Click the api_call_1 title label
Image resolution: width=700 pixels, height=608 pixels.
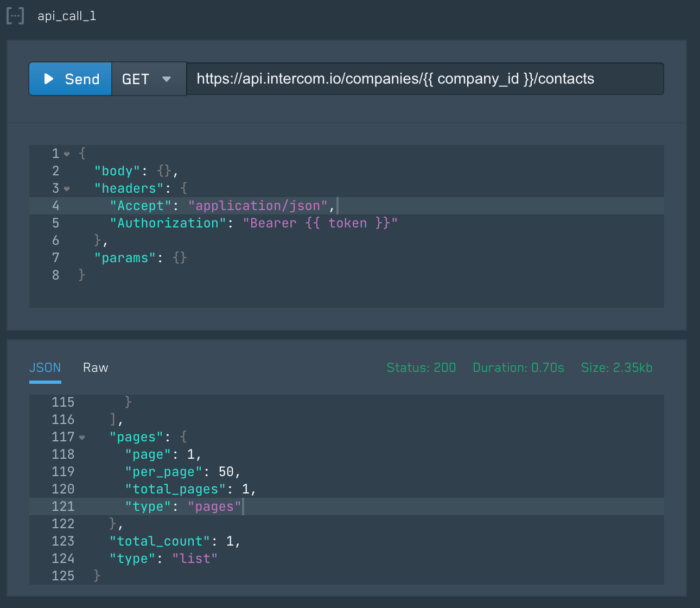[67, 16]
